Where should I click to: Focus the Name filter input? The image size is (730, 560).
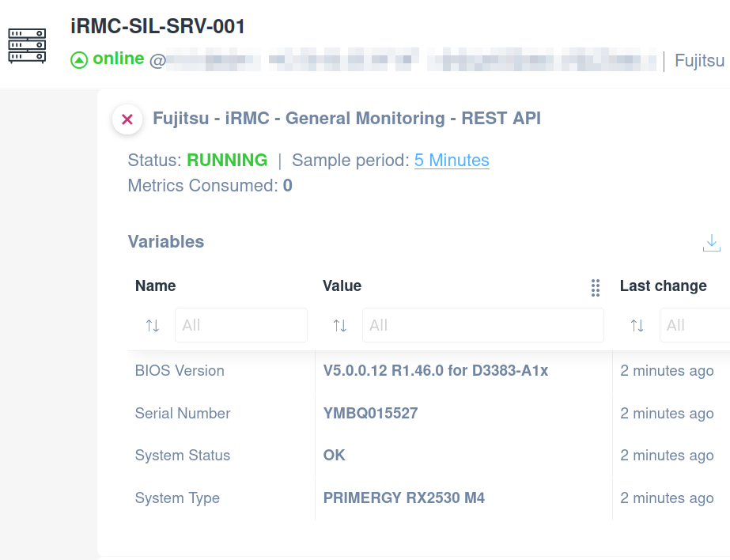[241, 325]
